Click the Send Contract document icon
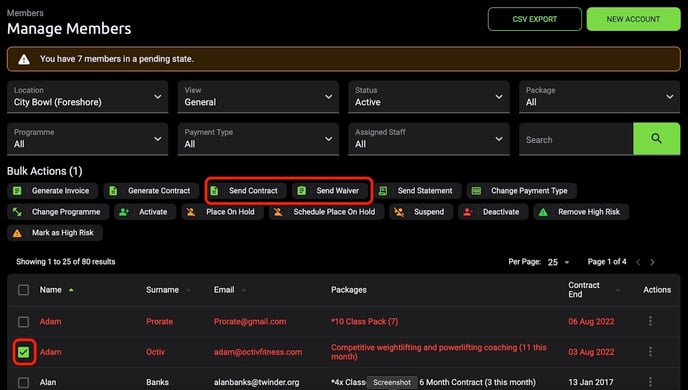The width and height of the screenshot is (688, 390). (214, 191)
